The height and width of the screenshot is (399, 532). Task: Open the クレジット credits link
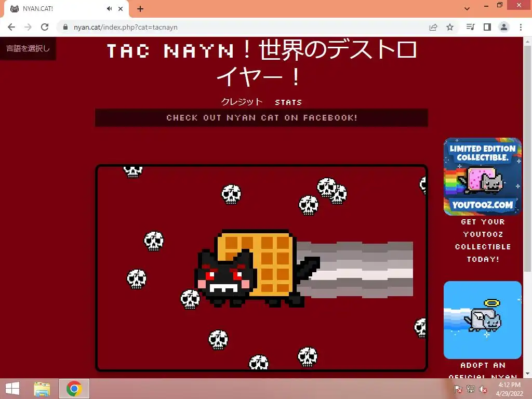pyautogui.click(x=242, y=102)
